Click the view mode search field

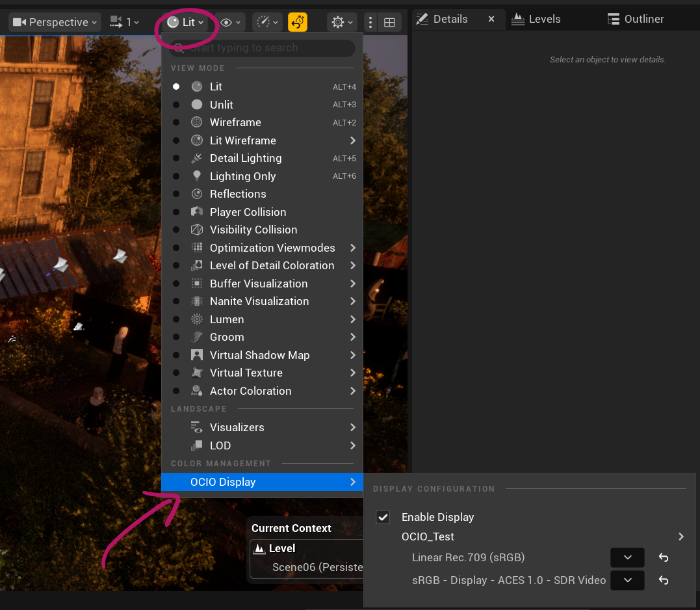pyautogui.click(x=266, y=48)
